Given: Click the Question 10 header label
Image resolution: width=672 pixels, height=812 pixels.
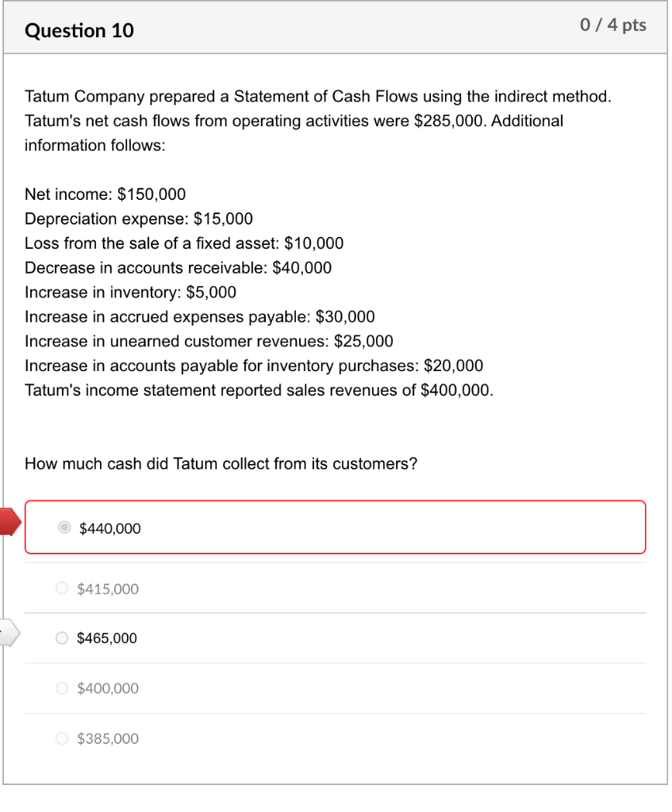Looking at the screenshot, I should 79,30.
